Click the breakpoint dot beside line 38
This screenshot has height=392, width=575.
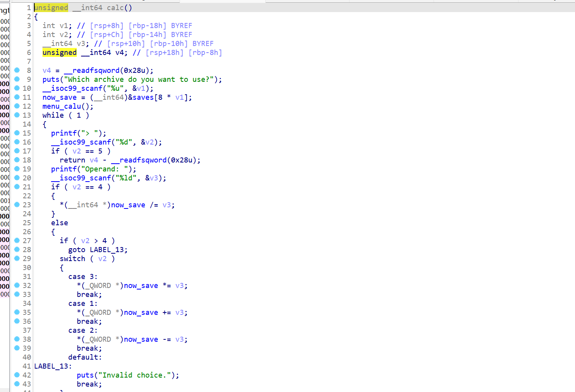[x=17, y=339]
